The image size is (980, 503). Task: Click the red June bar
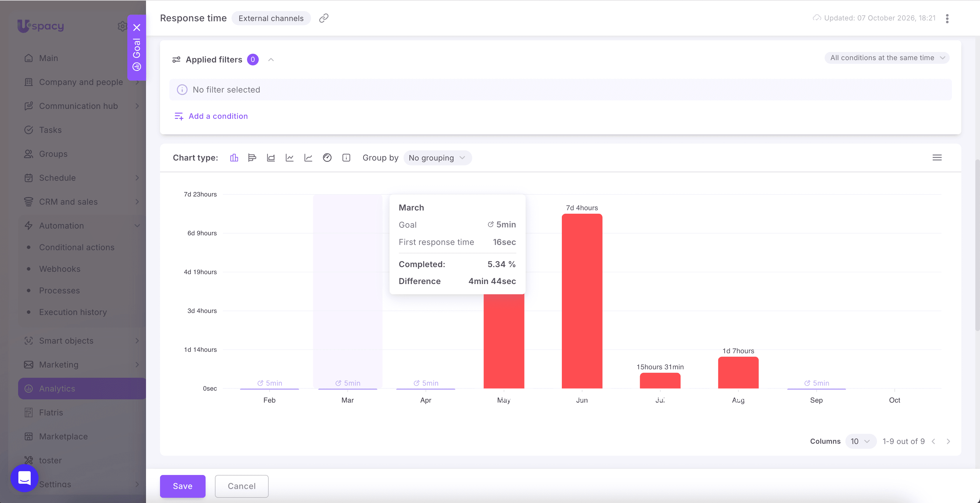582,301
